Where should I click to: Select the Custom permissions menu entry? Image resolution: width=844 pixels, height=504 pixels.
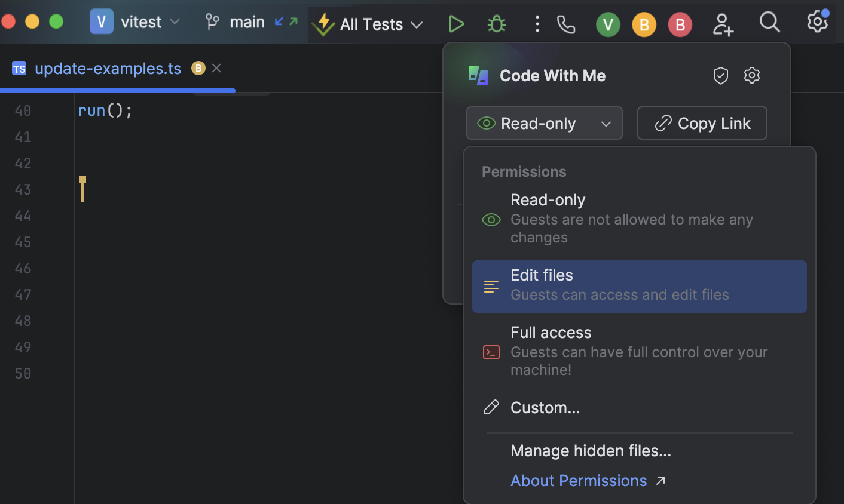(545, 407)
